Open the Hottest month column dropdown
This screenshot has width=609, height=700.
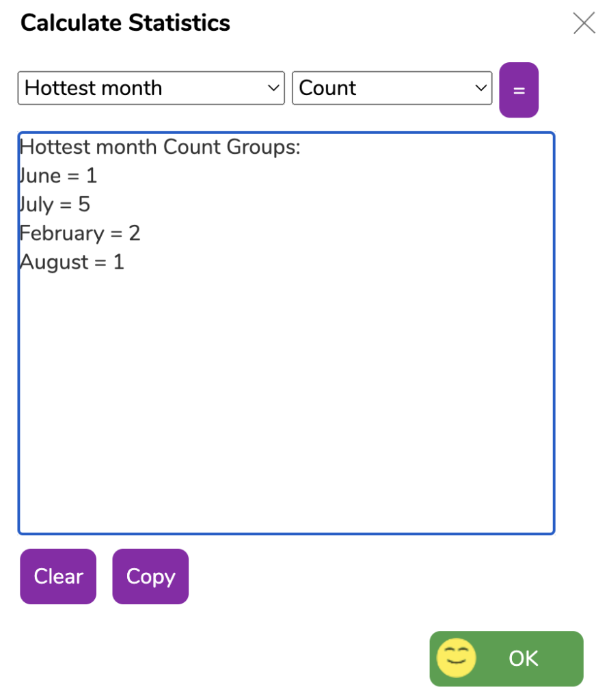pos(151,88)
